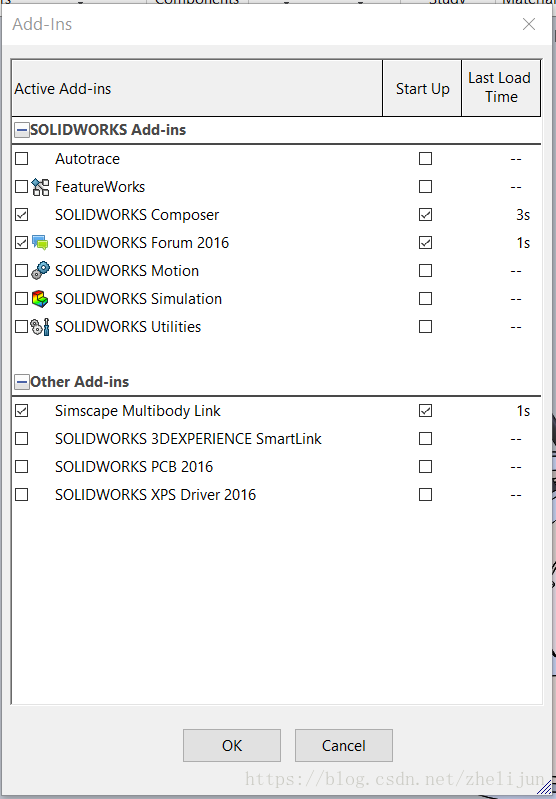556x799 pixels.
Task: Enable SOLIDWORKS 3DEXPERIENCE SmartLink active checkbox
Action: click(21, 438)
